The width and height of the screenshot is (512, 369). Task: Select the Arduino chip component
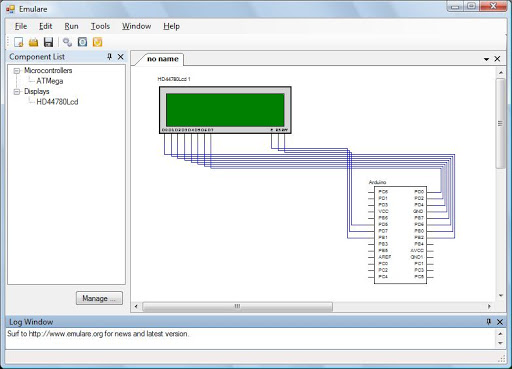[400, 235]
